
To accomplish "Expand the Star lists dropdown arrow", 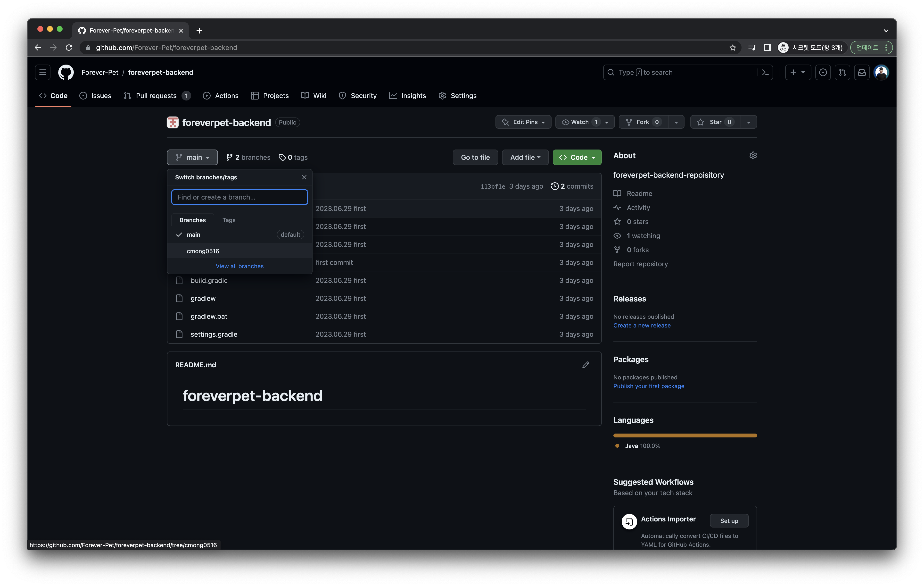I will point(749,122).
